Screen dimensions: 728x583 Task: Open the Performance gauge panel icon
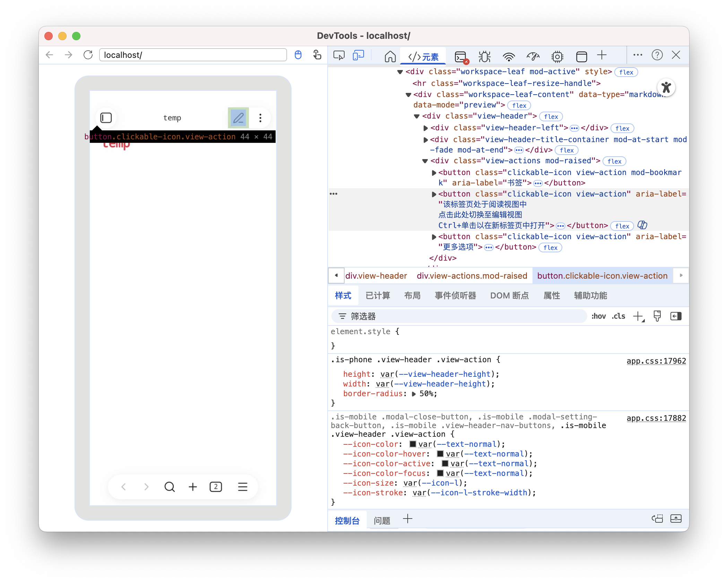533,56
